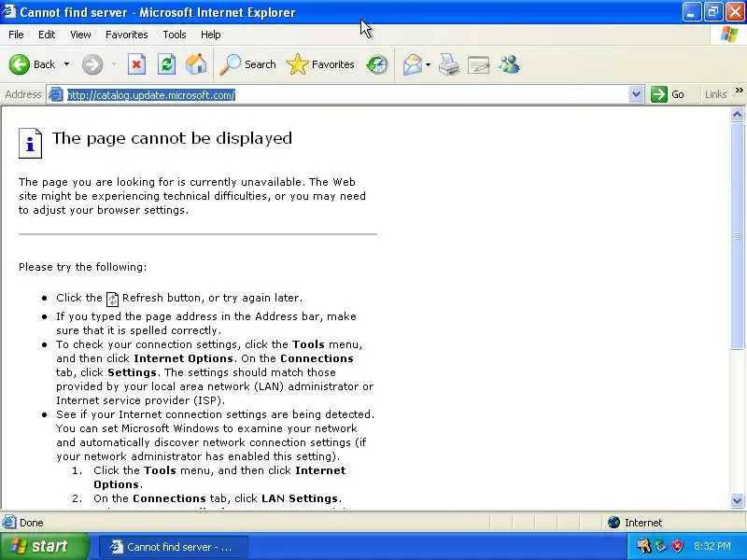Click the Mail envelope icon
The image size is (747, 560).
[413, 64]
